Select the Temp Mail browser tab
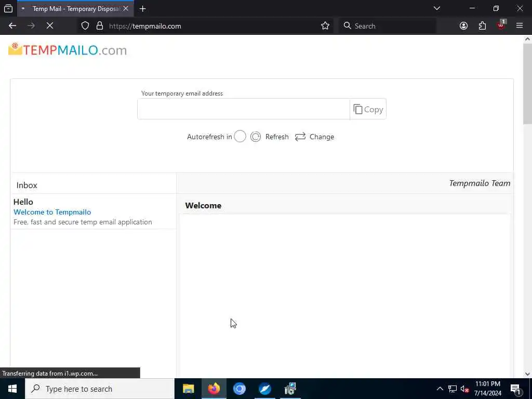 (x=75, y=9)
